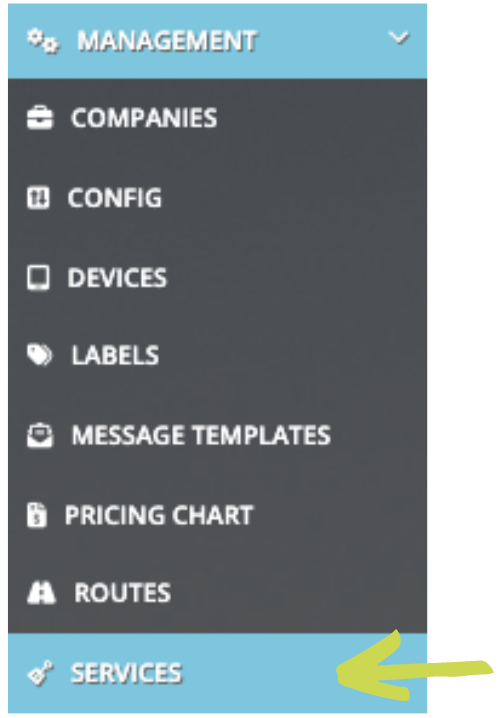This screenshot has width=502, height=718.
Task: Click the Labels tags icon
Action: pos(40,355)
